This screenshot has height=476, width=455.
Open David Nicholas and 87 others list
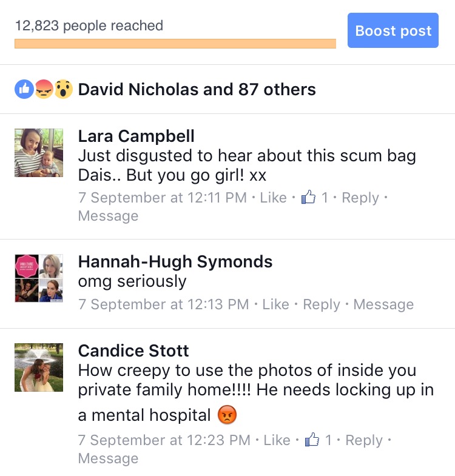click(x=197, y=90)
